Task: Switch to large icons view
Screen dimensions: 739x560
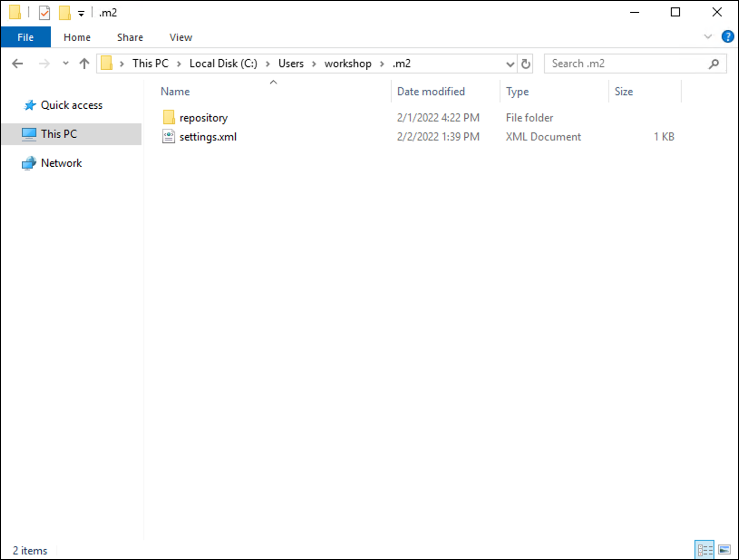Action: pos(724,550)
